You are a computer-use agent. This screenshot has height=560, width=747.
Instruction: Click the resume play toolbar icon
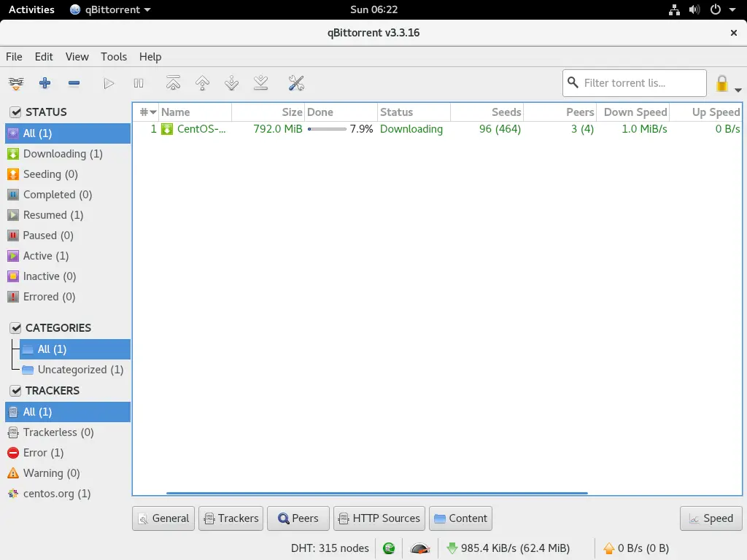tap(109, 83)
